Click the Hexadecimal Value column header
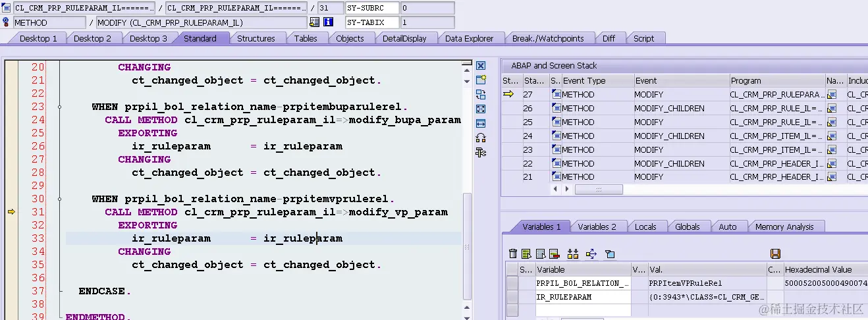 point(825,269)
